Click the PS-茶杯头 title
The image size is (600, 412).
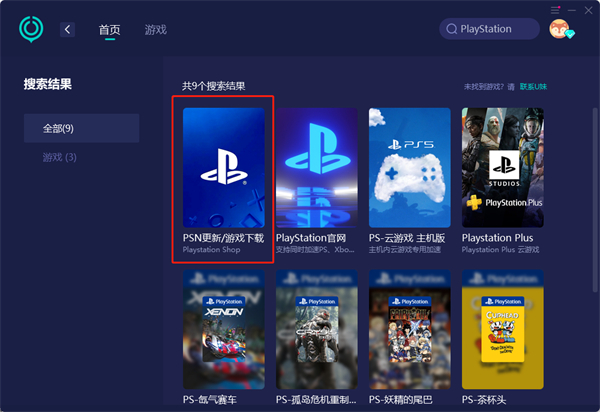pos(484,400)
